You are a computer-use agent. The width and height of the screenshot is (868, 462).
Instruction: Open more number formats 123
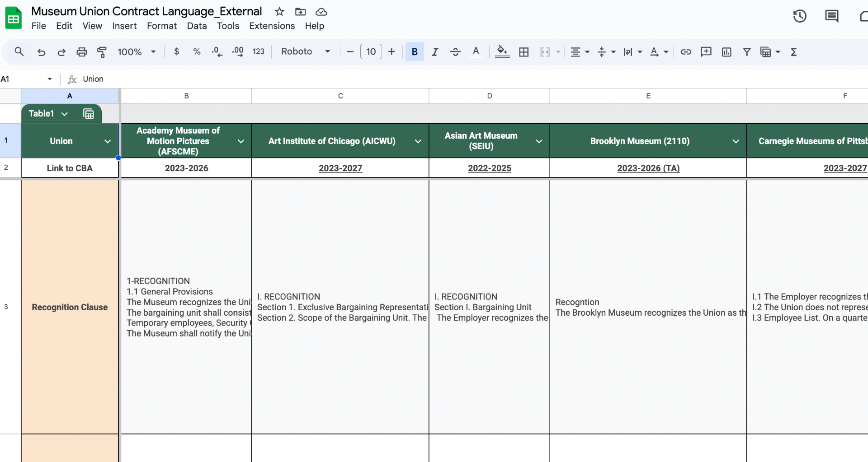click(x=259, y=51)
